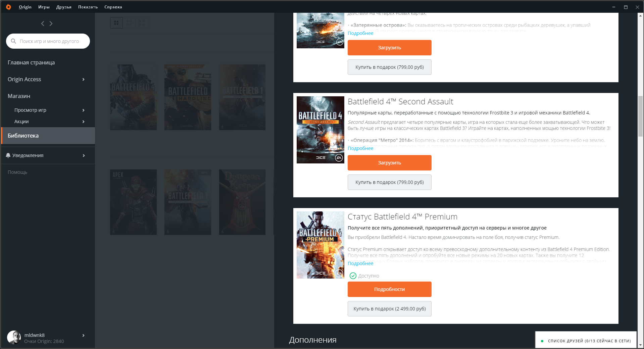Click the Дополнения heading
This screenshot has width=644, height=349.
(313, 340)
